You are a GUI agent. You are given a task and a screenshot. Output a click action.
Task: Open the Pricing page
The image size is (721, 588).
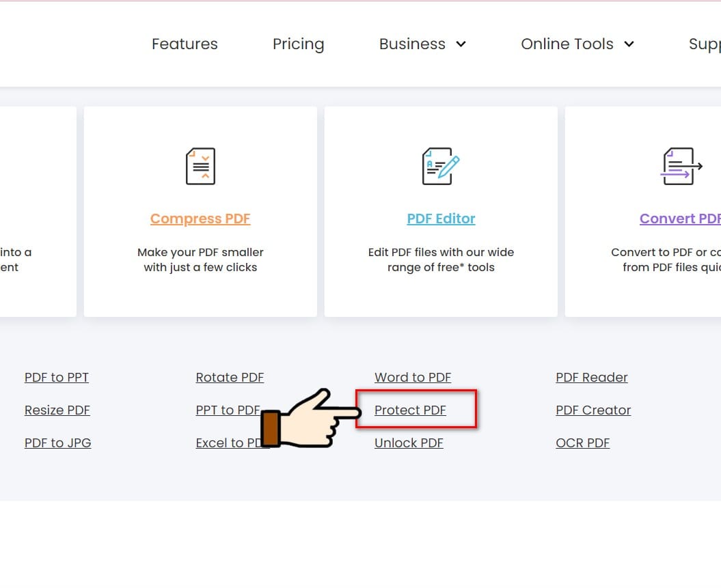click(299, 44)
